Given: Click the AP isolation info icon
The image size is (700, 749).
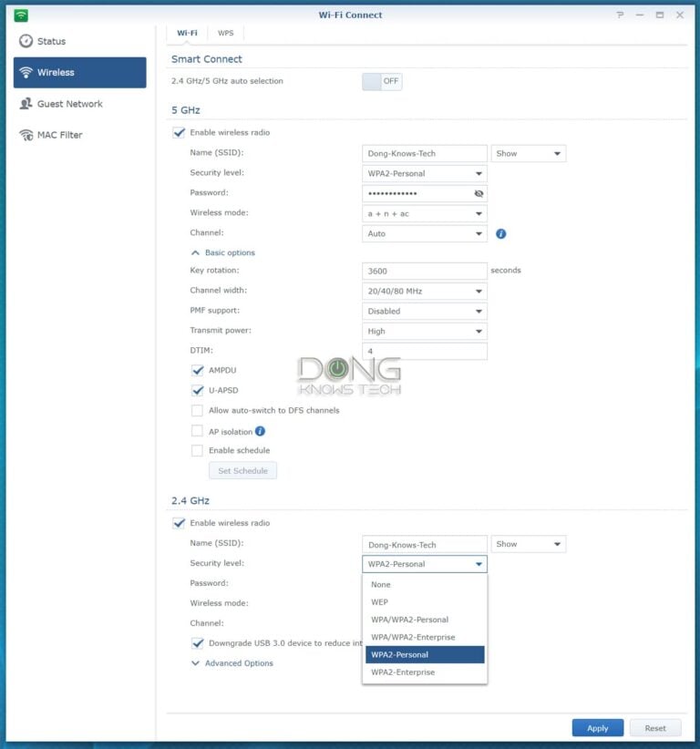Looking at the screenshot, I should click(x=261, y=431).
